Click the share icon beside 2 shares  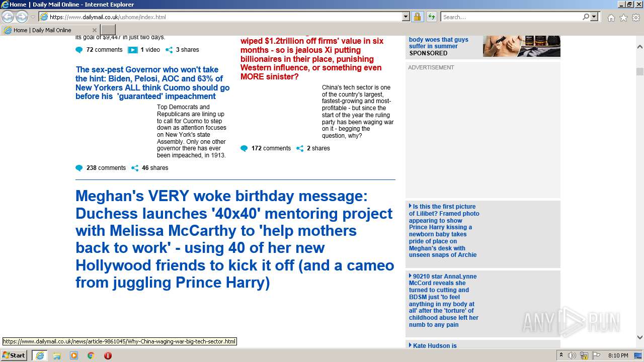(300, 148)
